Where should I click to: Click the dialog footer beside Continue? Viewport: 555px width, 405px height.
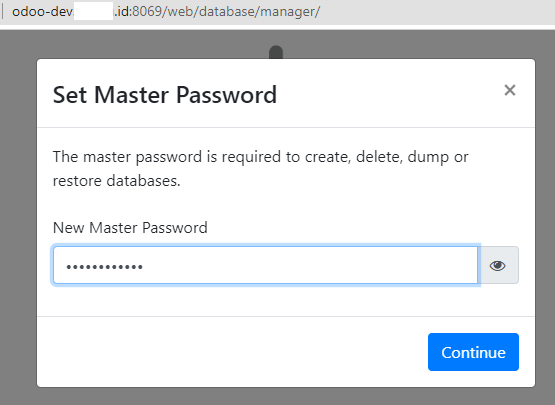point(230,352)
